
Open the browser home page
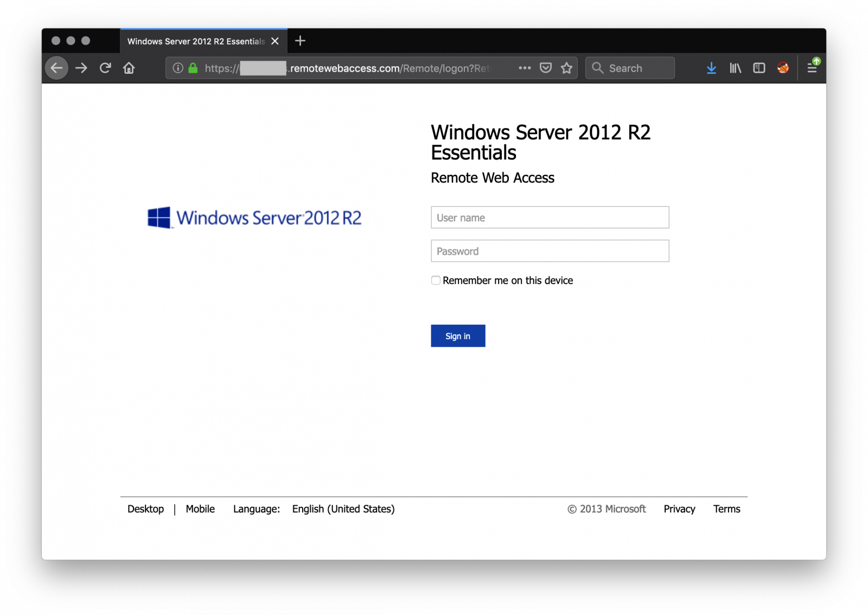point(129,68)
